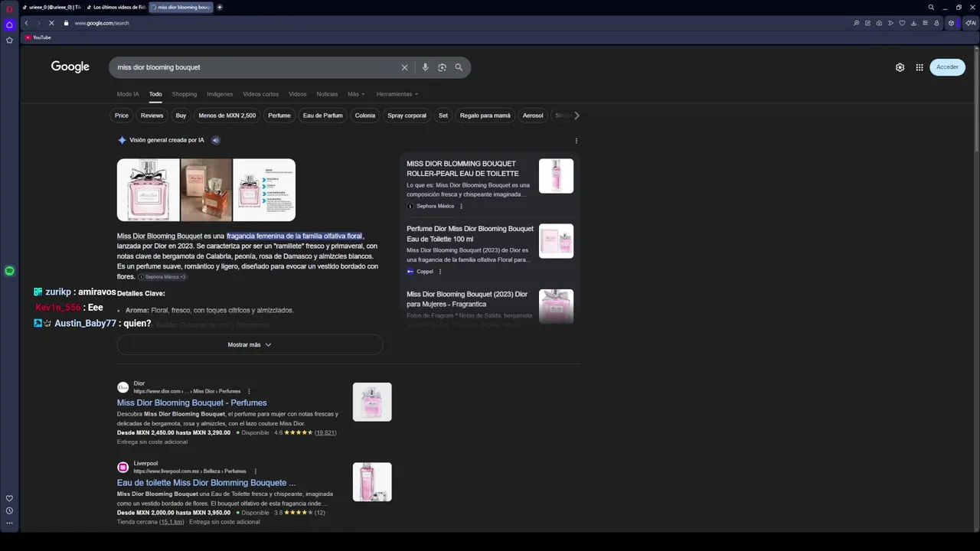
Task: Open Dior result three-dot menu
Action: [249, 391]
